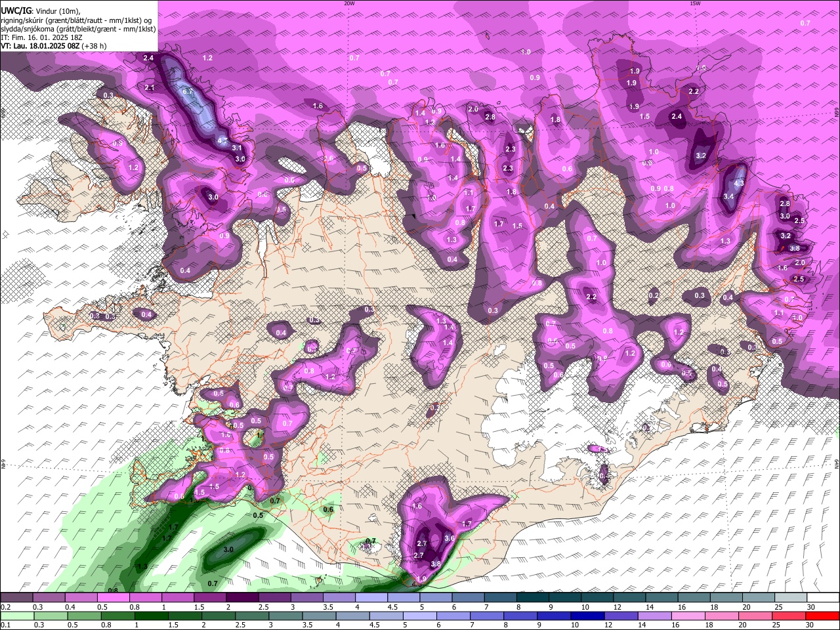Click the 'IT: Fim. 16. 01. 2025 18Z' line
Screen dimensions: 840x630
point(42,37)
